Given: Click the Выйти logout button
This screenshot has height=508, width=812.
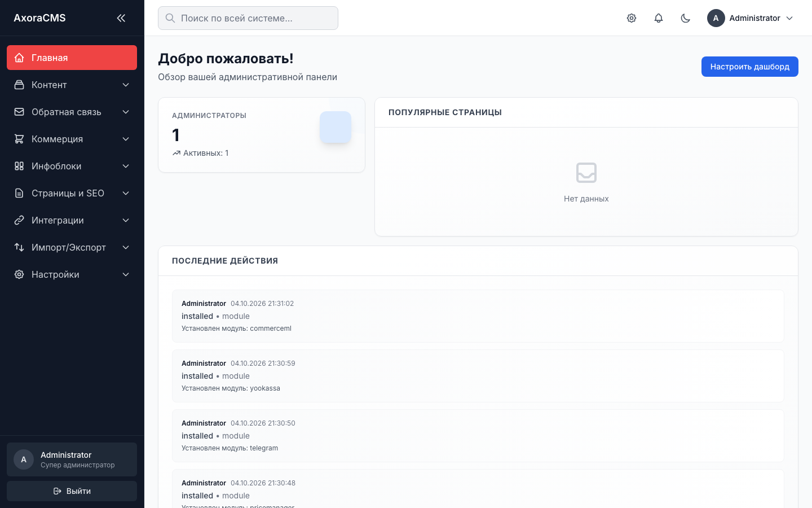Looking at the screenshot, I should coord(72,491).
